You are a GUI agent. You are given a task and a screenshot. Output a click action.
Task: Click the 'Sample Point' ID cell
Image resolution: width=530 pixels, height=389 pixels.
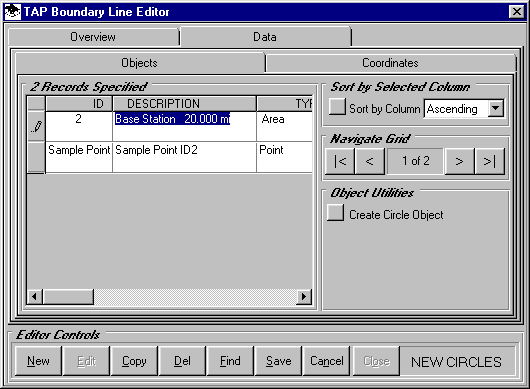(x=79, y=157)
